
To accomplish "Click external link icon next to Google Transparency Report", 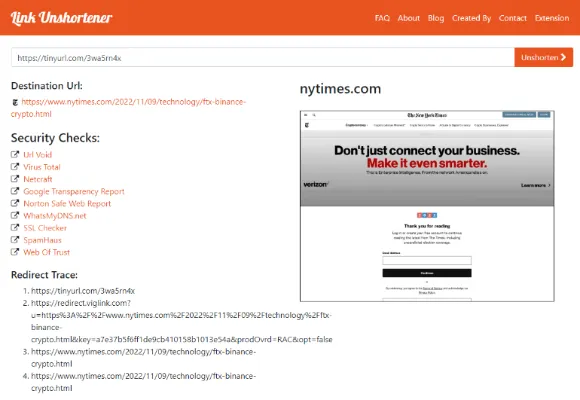I will 15,191.
